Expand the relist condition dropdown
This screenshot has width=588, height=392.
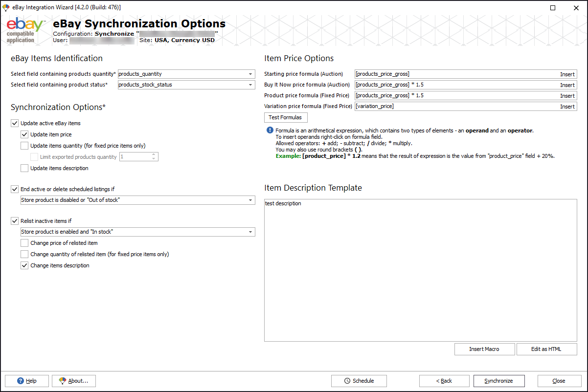250,232
